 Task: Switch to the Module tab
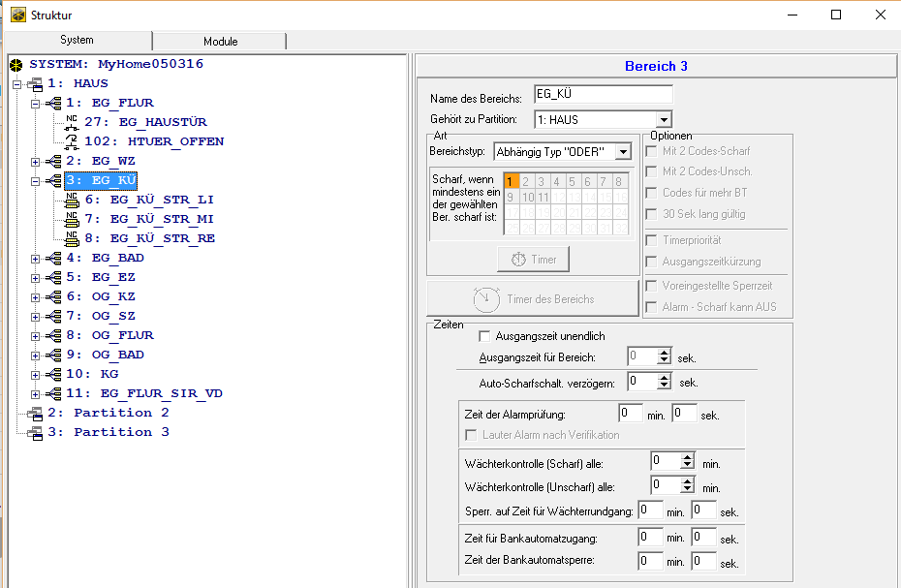(x=220, y=42)
